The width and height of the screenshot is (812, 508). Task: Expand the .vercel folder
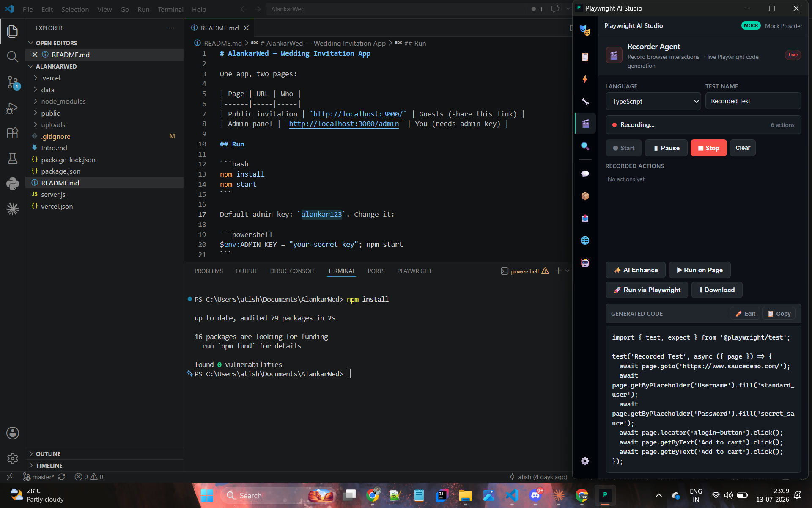[x=51, y=78]
